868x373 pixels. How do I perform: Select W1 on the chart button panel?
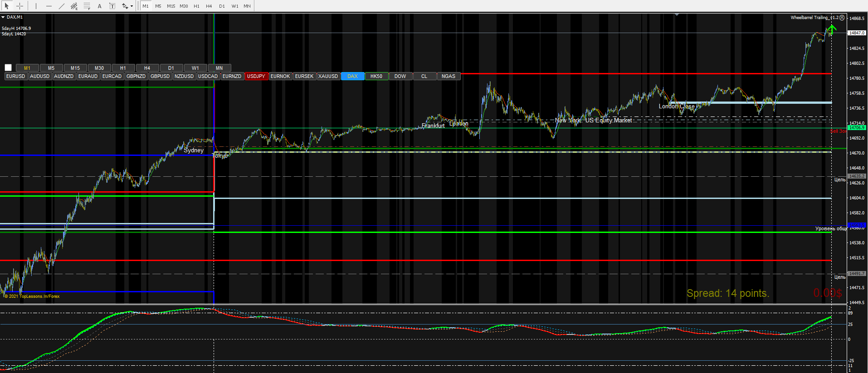tap(195, 68)
